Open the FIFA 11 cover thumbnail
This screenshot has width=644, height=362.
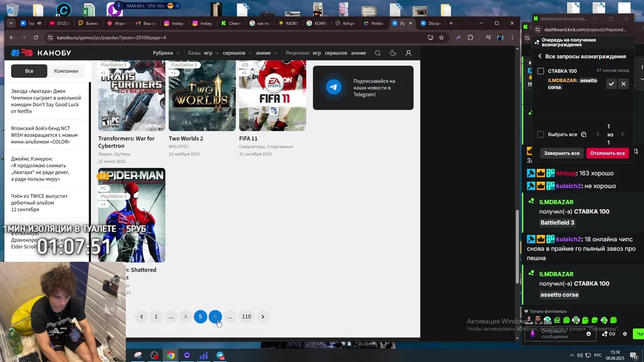pyautogui.click(x=272, y=96)
